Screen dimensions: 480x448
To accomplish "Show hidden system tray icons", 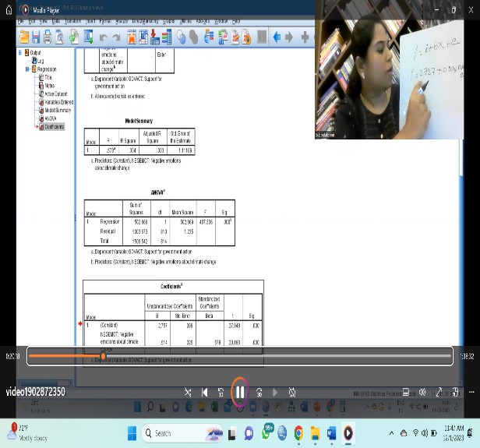I will (x=391, y=433).
